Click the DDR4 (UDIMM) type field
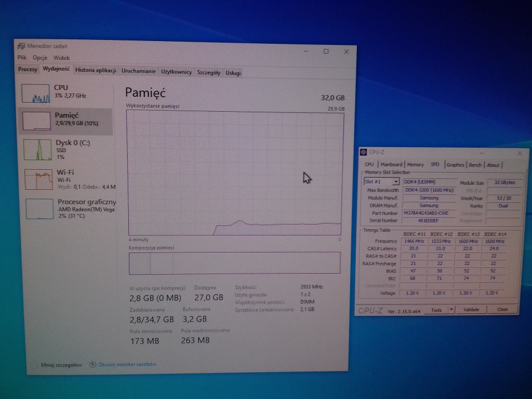The image size is (532, 399). (429, 182)
